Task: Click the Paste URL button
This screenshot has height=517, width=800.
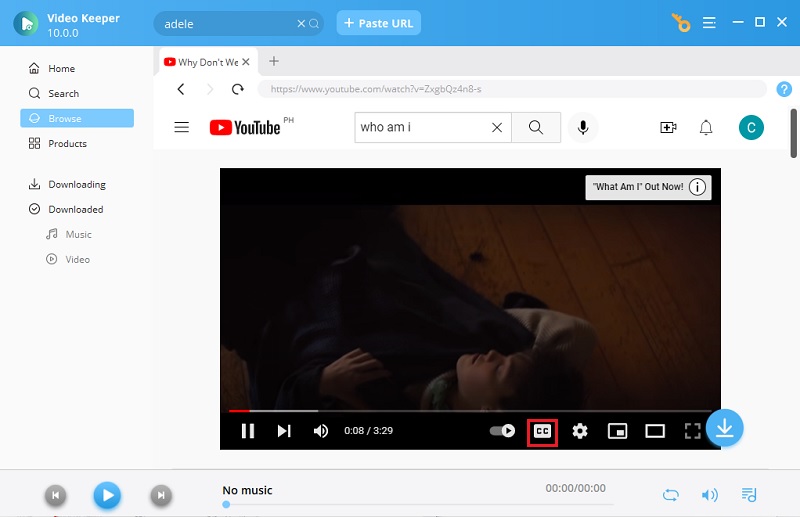Action: [379, 23]
